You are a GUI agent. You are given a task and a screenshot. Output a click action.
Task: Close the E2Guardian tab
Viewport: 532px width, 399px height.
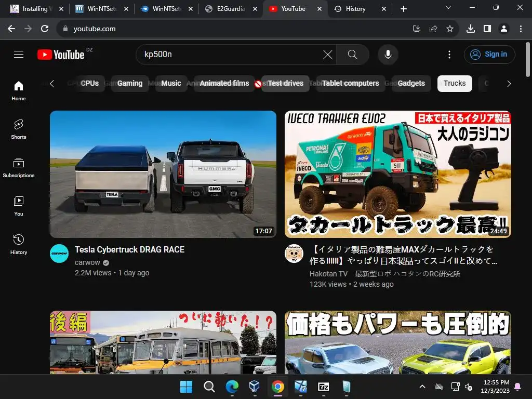point(255,9)
